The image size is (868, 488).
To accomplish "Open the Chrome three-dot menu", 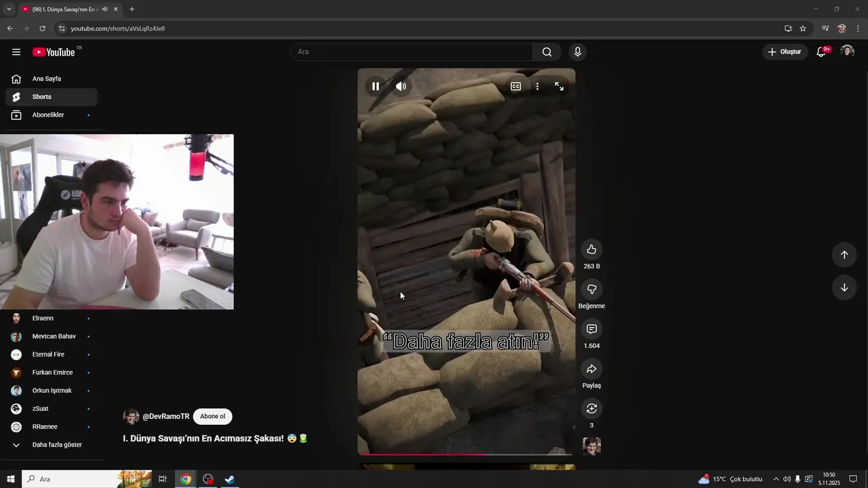I will pos(858,28).
